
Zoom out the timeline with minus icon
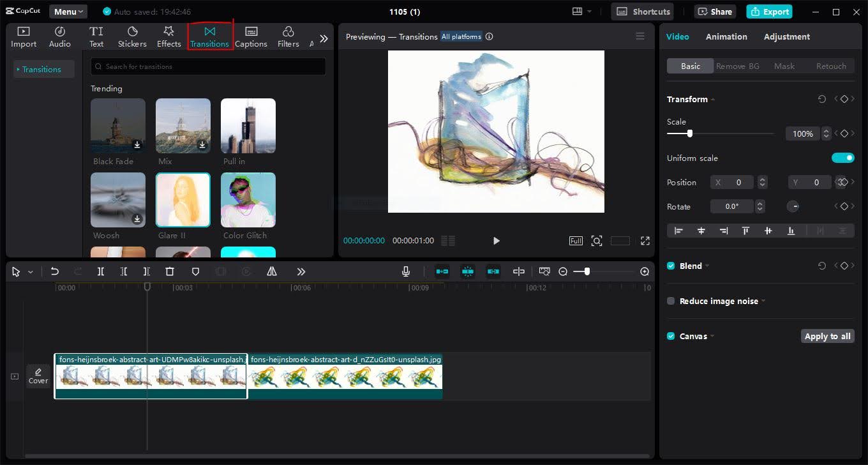click(563, 271)
